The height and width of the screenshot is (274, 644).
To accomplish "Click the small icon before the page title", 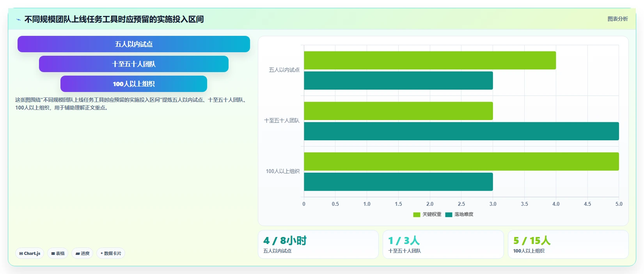I will pos(18,19).
